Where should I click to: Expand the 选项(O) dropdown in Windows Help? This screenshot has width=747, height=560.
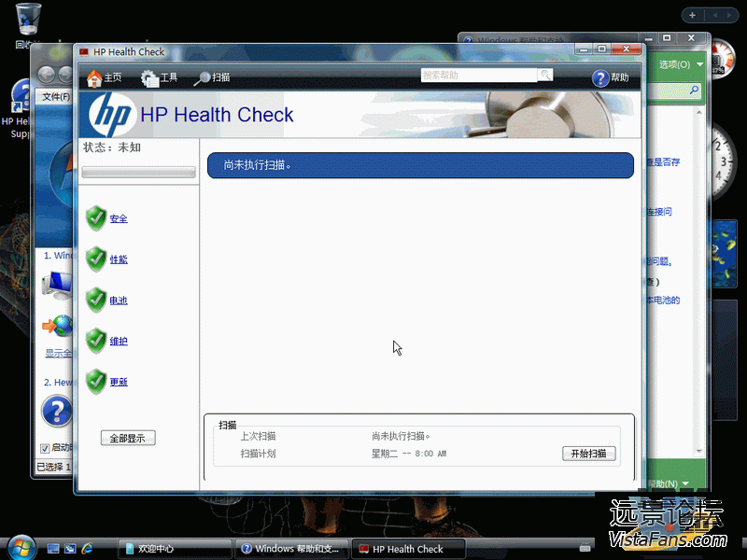(682, 64)
